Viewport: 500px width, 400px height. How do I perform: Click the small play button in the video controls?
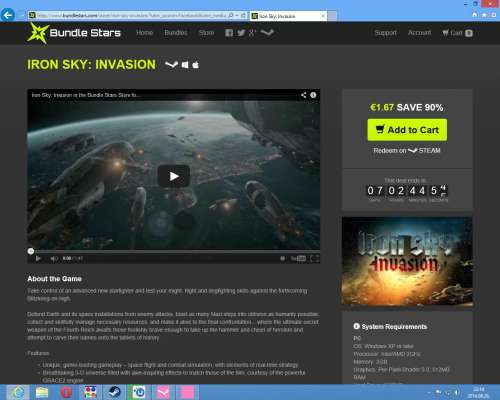[x=38, y=258]
